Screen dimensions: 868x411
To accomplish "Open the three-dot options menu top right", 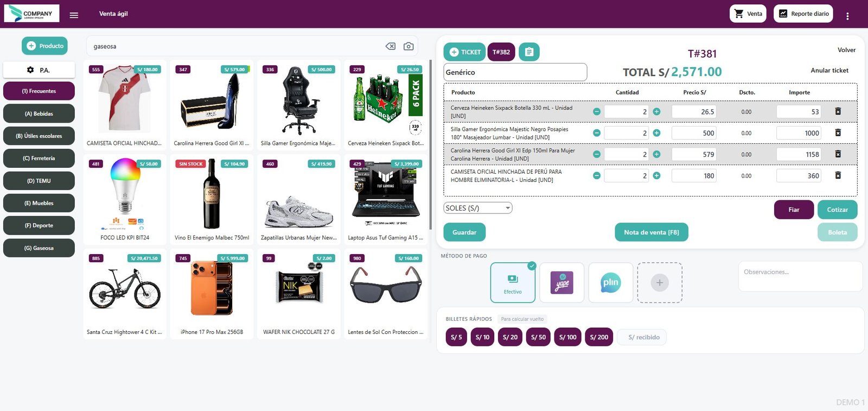I will [847, 16].
